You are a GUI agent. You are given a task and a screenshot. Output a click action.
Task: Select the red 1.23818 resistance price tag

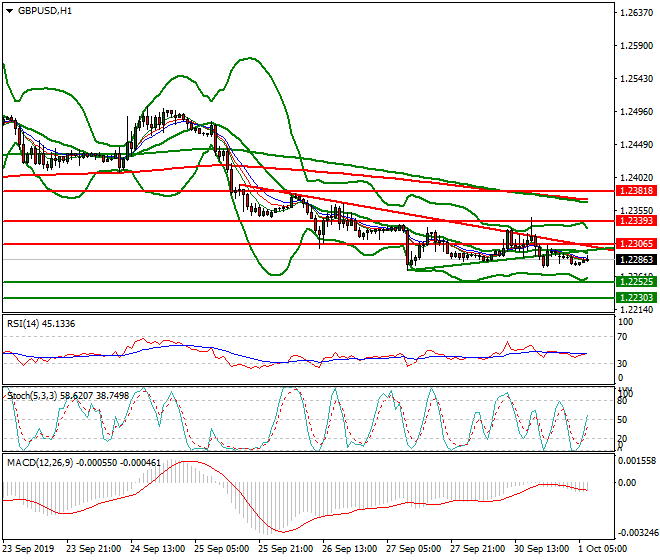(636, 190)
